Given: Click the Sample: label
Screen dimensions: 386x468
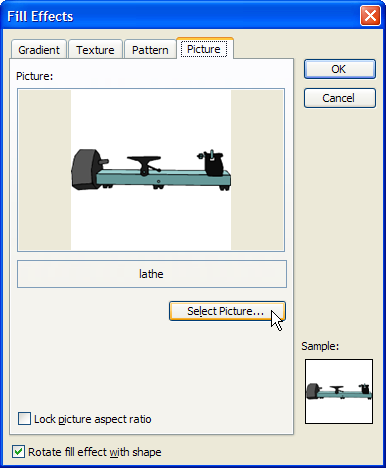Looking at the screenshot, I should pyautogui.click(x=320, y=346).
